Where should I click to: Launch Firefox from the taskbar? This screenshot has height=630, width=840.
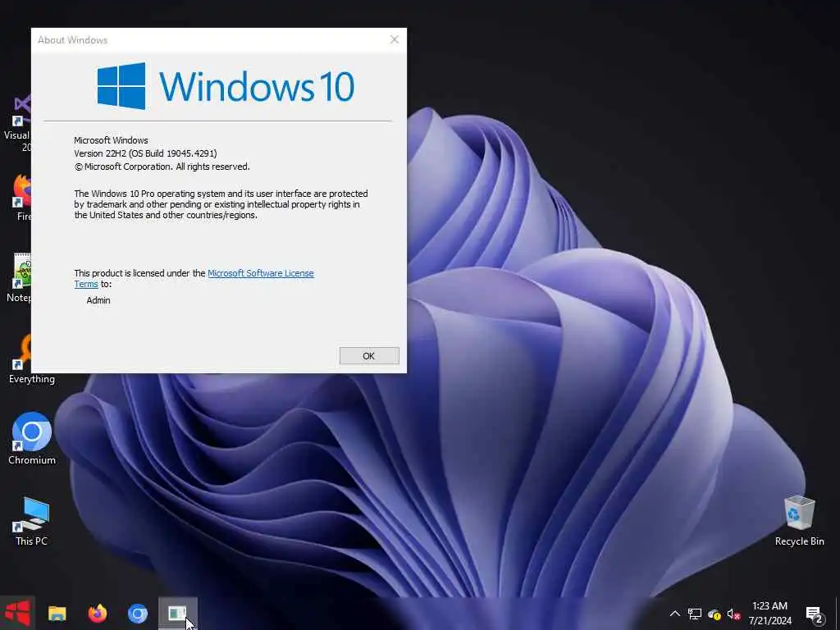click(98, 613)
